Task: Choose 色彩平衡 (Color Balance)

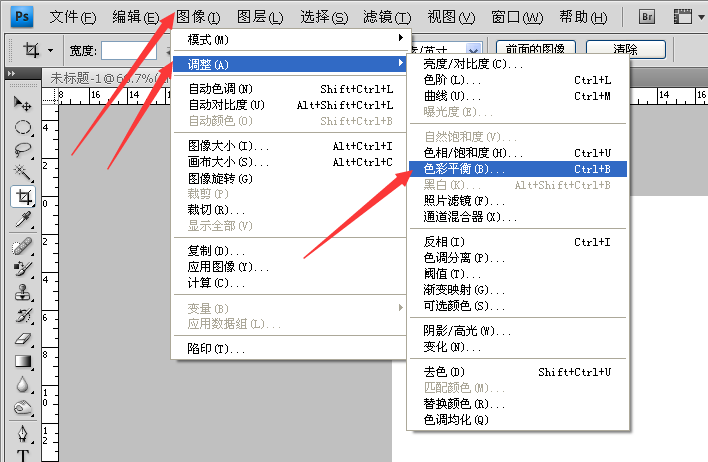Action: pos(517,169)
